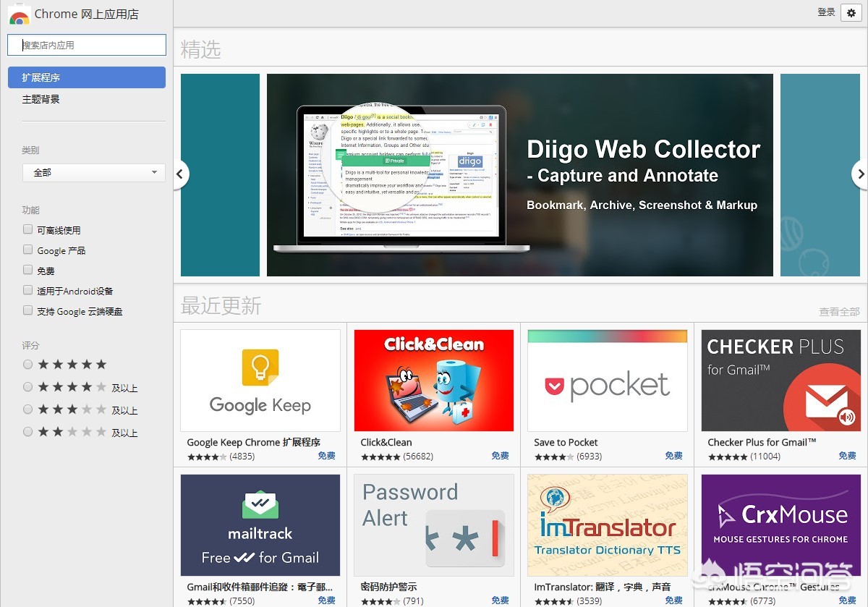
Task: Click 查看全部 view all link
Action: (839, 312)
